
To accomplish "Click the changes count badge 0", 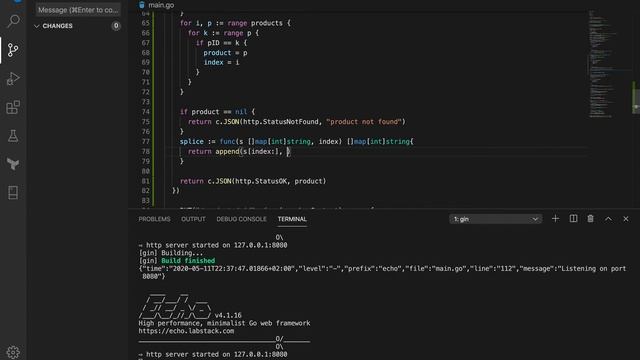I will pyautogui.click(x=116, y=26).
